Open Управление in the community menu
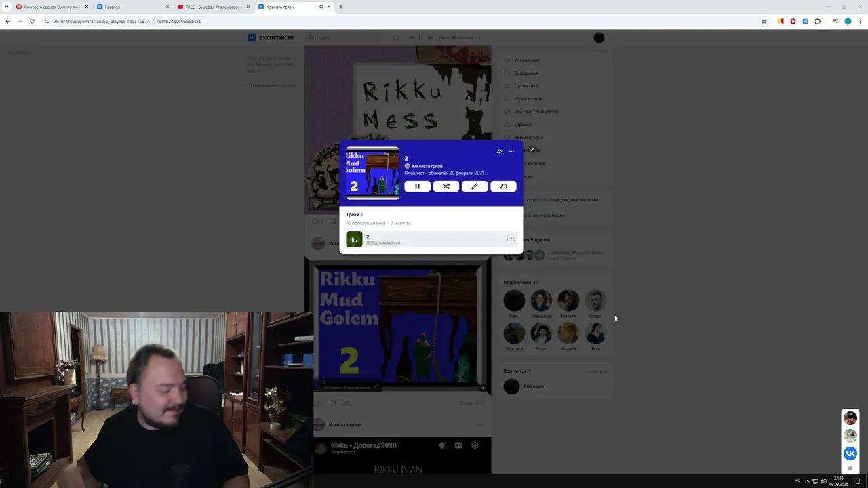 (526, 60)
